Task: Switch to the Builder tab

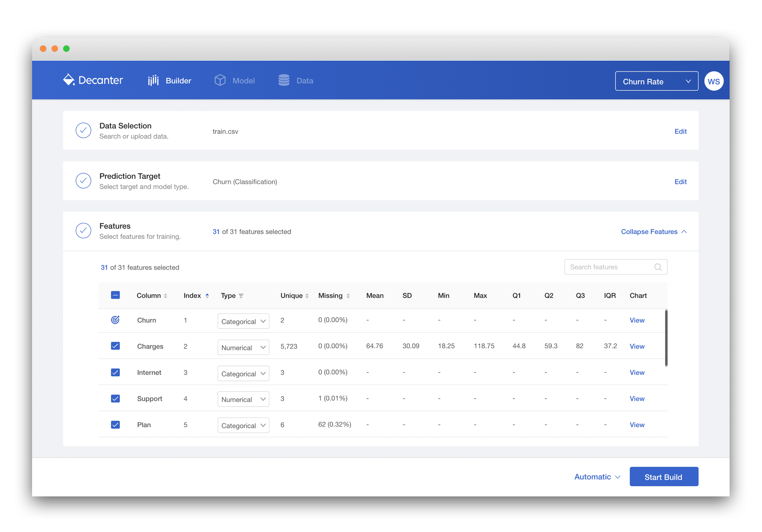Action: tap(170, 80)
